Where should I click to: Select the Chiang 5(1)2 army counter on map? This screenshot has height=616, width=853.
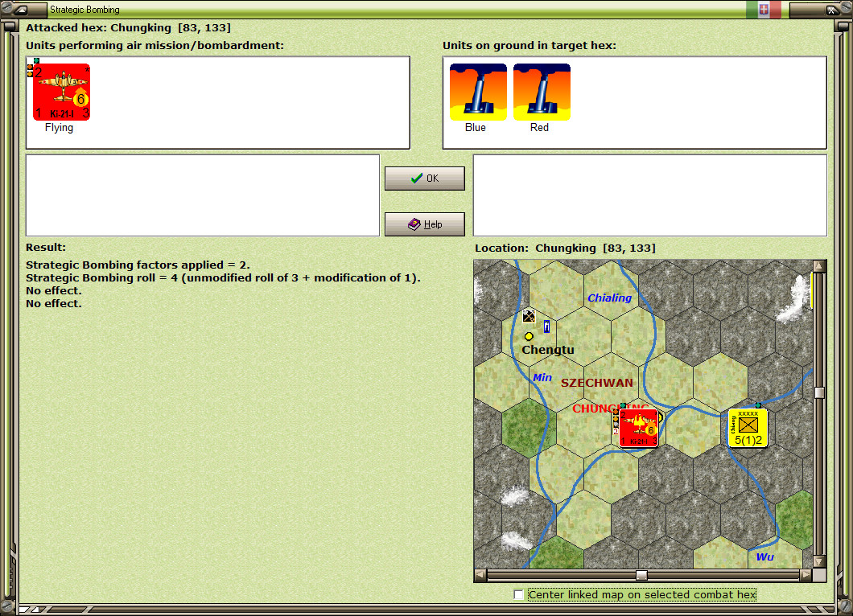point(748,429)
